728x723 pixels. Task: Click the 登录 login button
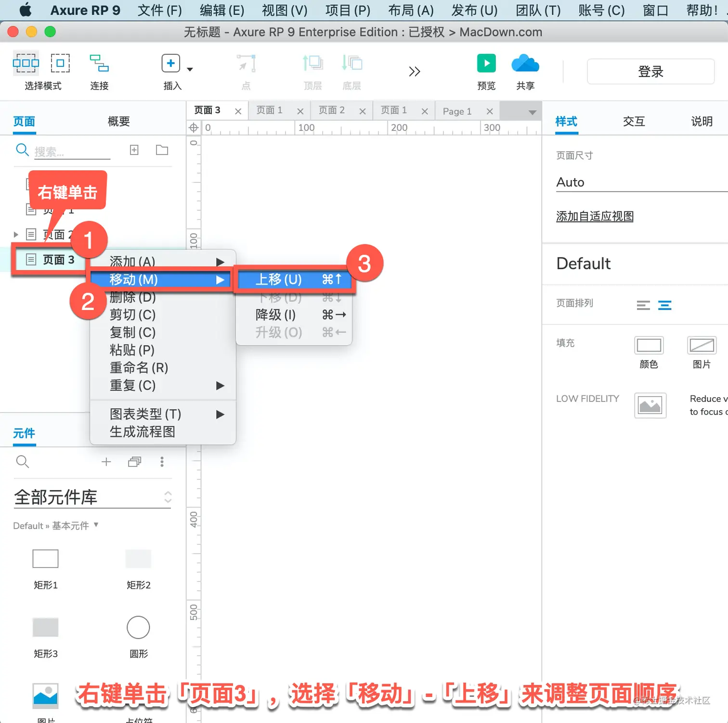click(x=650, y=72)
